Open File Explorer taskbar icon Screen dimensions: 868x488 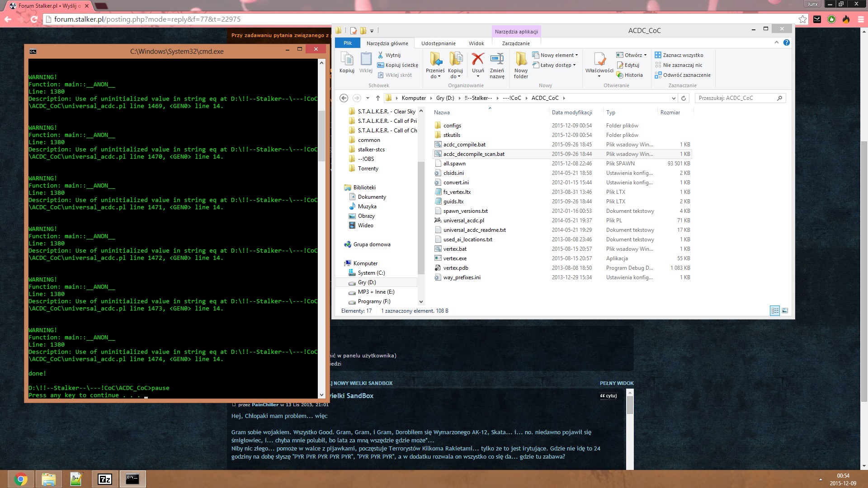(x=48, y=479)
